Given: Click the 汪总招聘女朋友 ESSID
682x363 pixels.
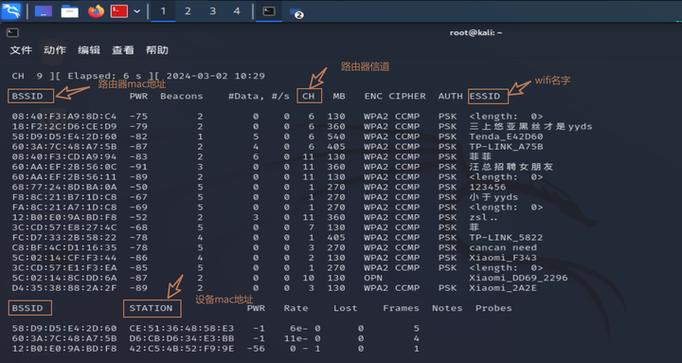Looking at the screenshot, I should [511, 167].
